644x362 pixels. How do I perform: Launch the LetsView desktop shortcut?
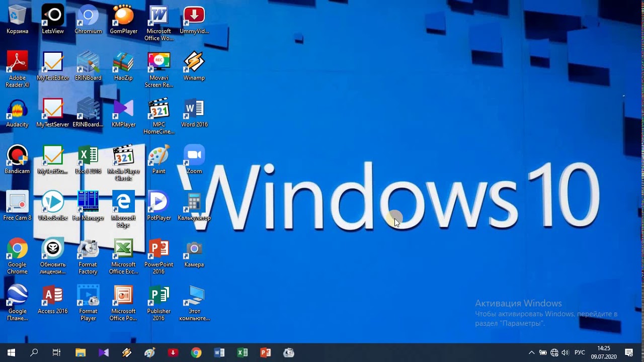click(x=53, y=19)
